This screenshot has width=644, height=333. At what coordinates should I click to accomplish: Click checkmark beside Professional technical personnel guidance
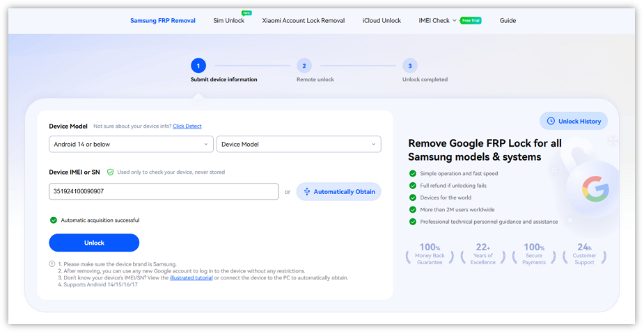pyautogui.click(x=413, y=222)
